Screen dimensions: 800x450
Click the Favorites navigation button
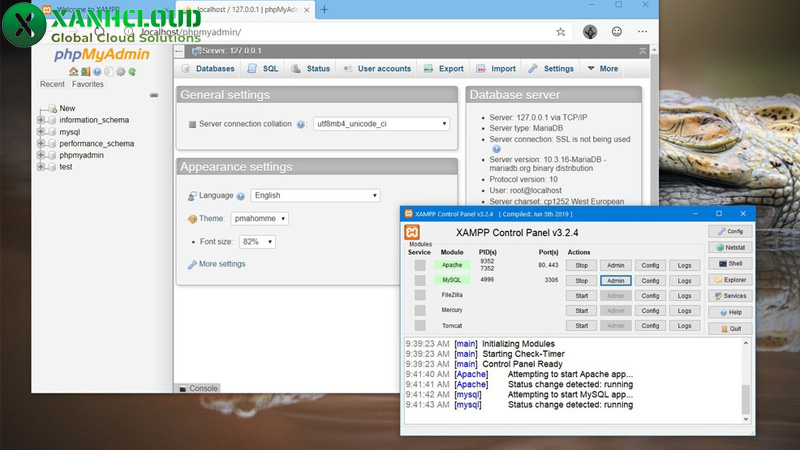(x=88, y=84)
